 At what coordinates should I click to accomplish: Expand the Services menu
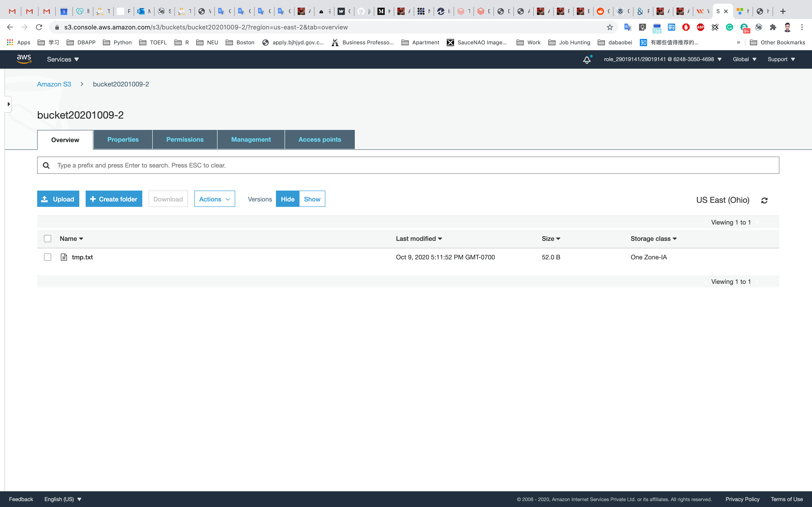[x=63, y=59]
